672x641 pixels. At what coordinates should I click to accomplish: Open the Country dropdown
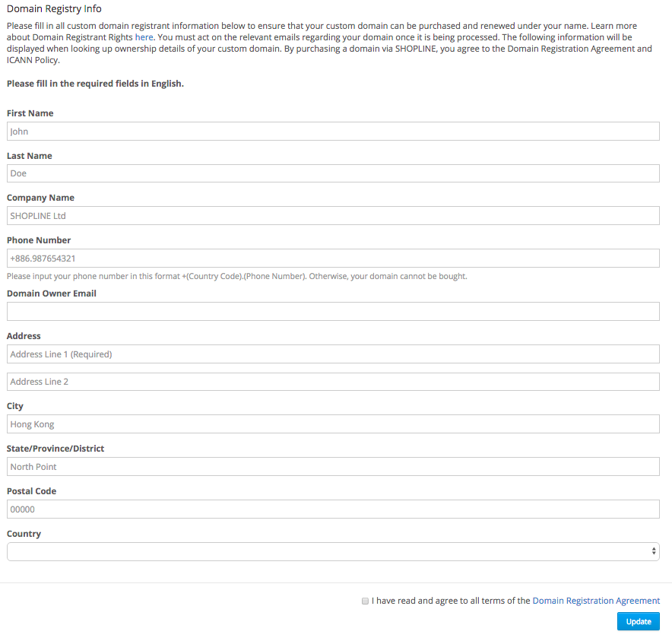pos(333,551)
